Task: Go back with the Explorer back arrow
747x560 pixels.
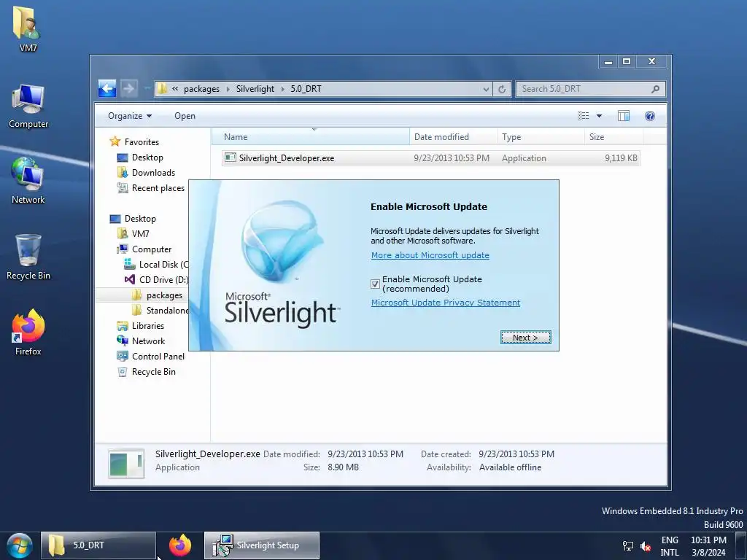Action: point(107,88)
